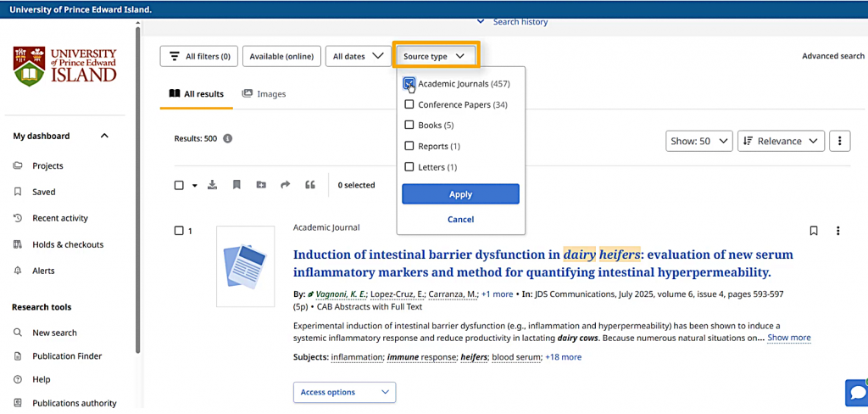Check the Conference Papers checkbox
Image resolution: width=868 pixels, height=414 pixels.
(x=409, y=104)
